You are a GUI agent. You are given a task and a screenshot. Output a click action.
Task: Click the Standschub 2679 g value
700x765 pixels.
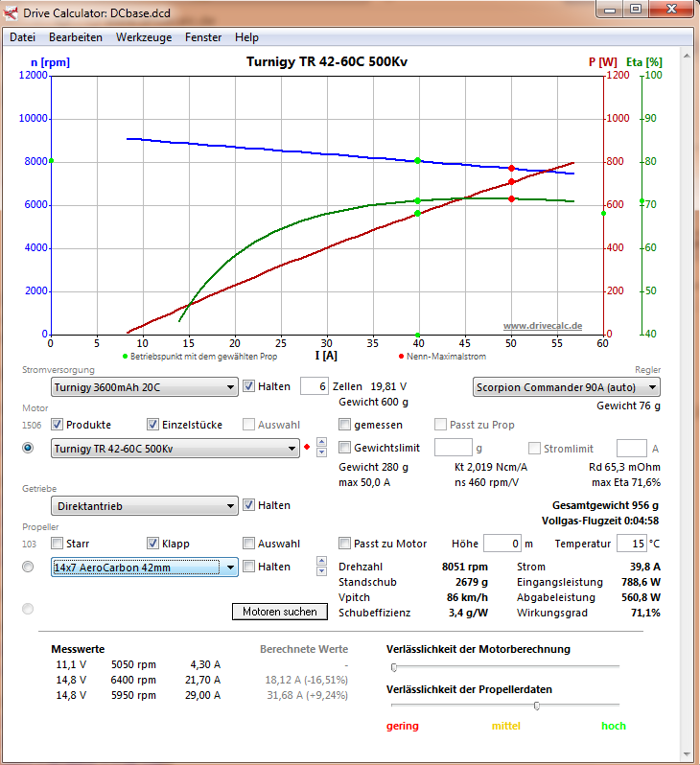click(472, 582)
